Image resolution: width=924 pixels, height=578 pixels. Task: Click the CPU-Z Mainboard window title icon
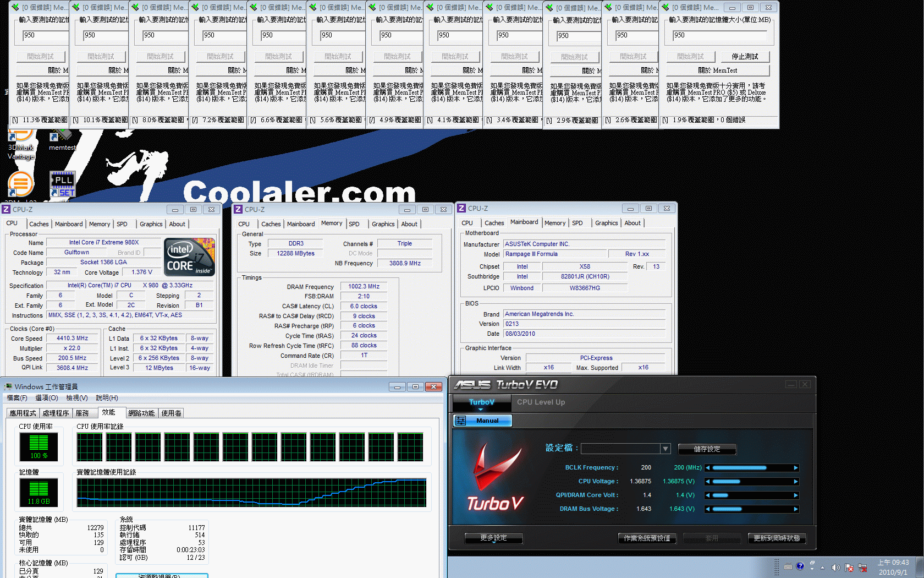point(461,208)
